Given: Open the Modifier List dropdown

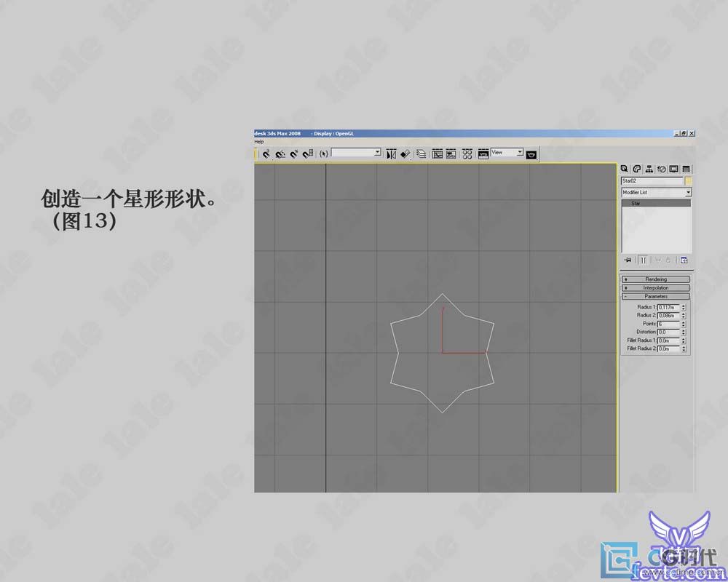Looking at the screenshot, I should [656, 192].
